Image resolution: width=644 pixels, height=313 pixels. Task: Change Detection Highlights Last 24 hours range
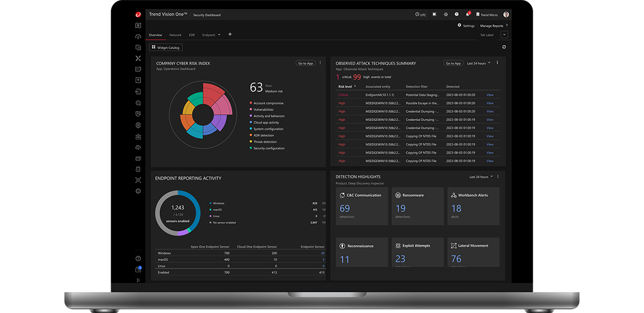coord(481,177)
